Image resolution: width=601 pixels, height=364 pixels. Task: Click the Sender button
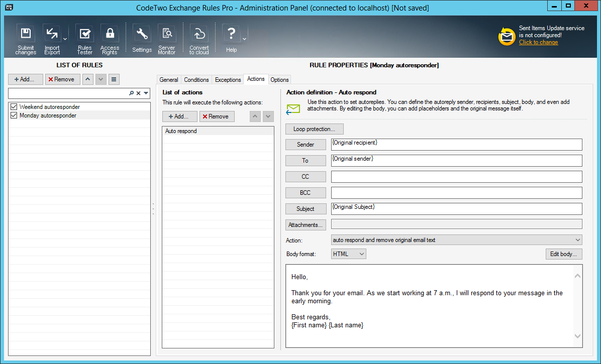tap(306, 144)
